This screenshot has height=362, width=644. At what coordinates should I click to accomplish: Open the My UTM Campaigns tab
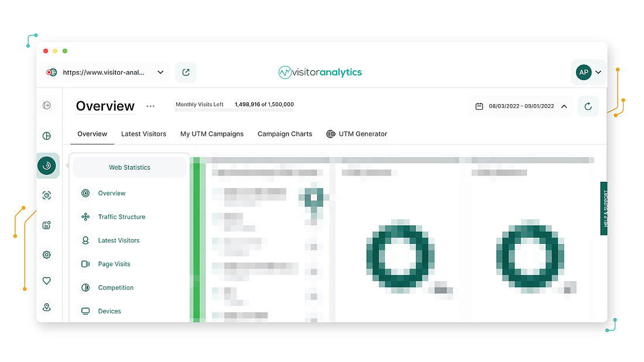click(x=211, y=134)
